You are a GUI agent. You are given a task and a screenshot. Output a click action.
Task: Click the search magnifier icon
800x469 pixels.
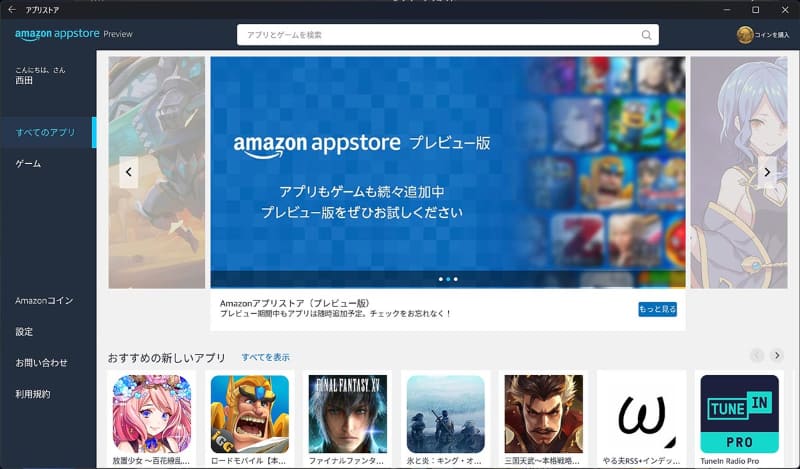point(646,35)
